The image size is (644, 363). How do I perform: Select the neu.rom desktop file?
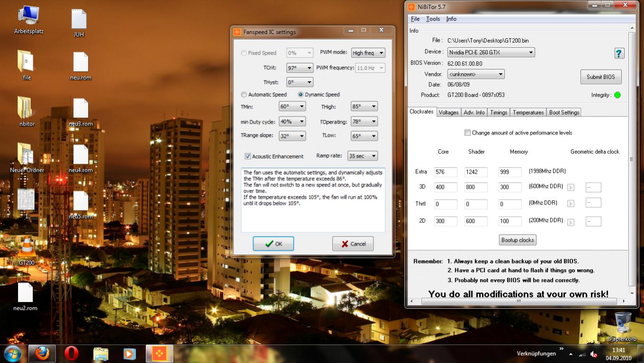[x=80, y=65]
